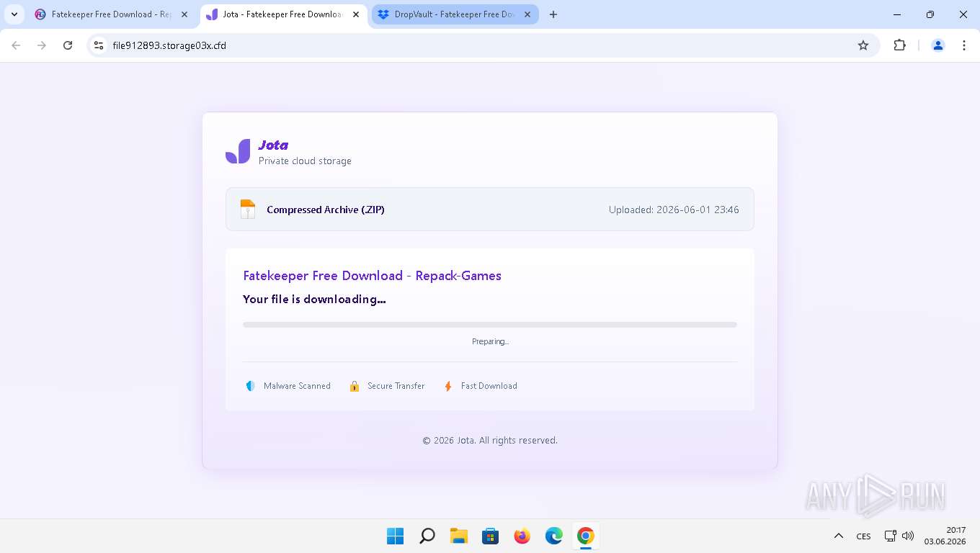Bookmark this page with the star icon

coord(863,45)
